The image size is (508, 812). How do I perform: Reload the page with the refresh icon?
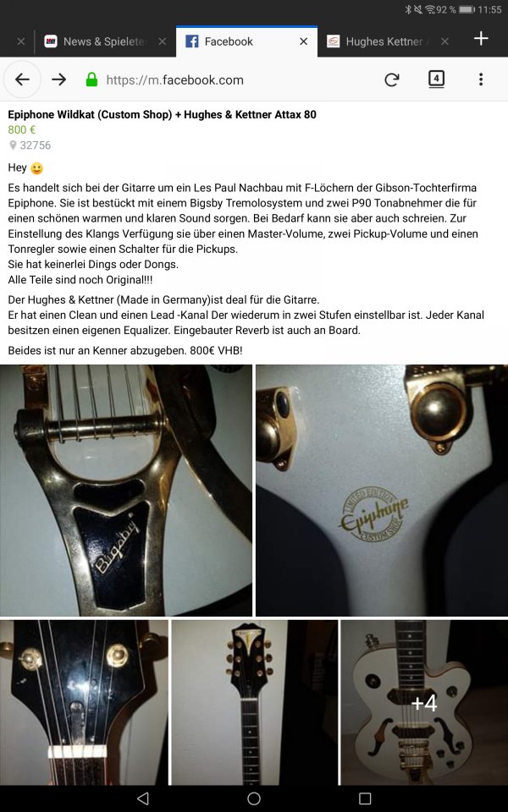pyautogui.click(x=392, y=80)
